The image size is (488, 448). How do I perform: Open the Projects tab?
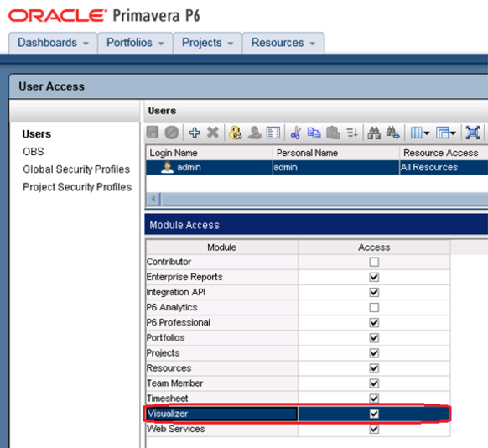[208, 43]
